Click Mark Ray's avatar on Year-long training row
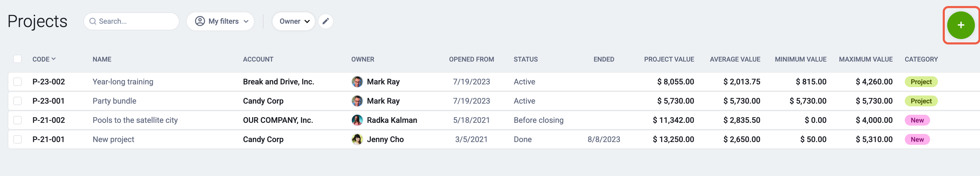980x176 pixels. [357, 82]
